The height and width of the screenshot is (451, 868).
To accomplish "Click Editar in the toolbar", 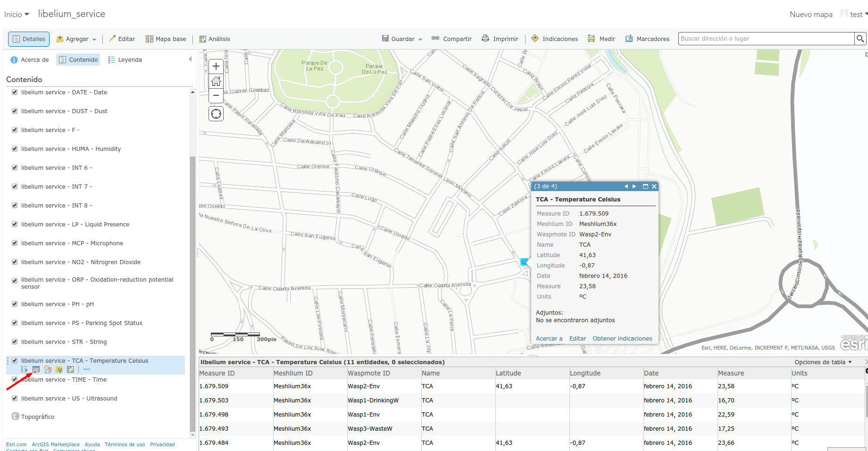I will [122, 39].
